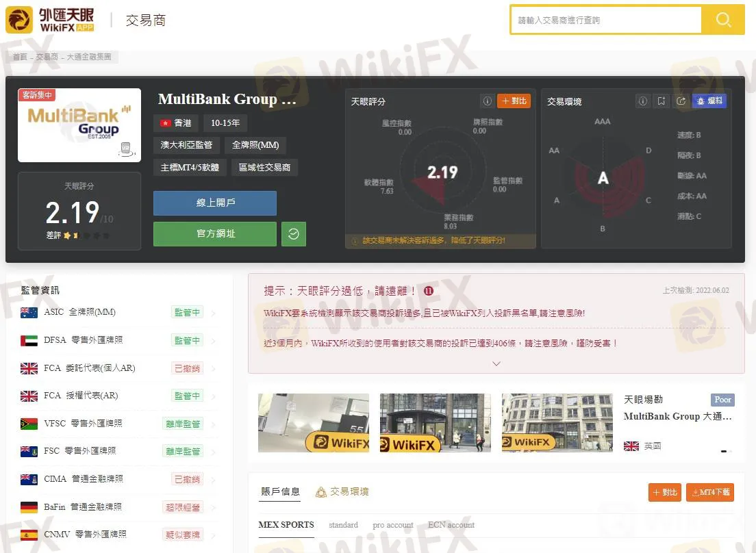756x553 pixels.
Task: Click the 超限經營 status in BaFin row
Action: tap(183, 508)
